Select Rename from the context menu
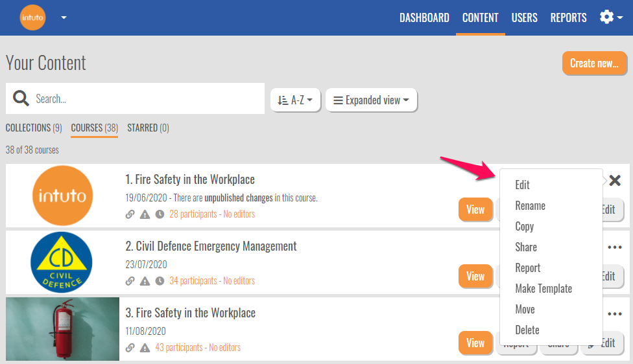 pos(530,205)
